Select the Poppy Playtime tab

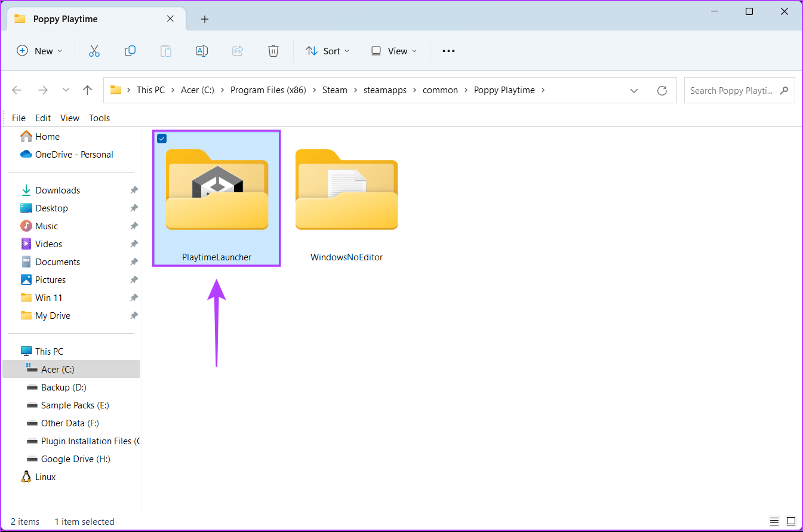pyautogui.click(x=96, y=19)
